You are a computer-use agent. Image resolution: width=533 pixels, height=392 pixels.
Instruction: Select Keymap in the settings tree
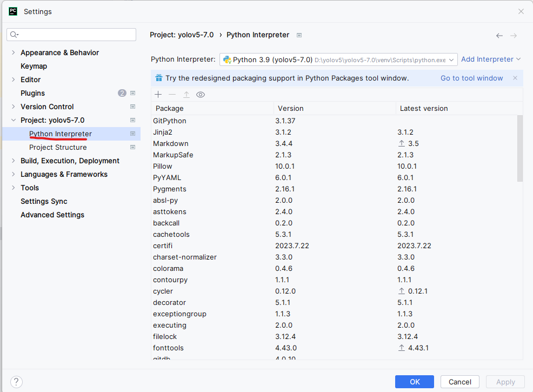[34, 66]
